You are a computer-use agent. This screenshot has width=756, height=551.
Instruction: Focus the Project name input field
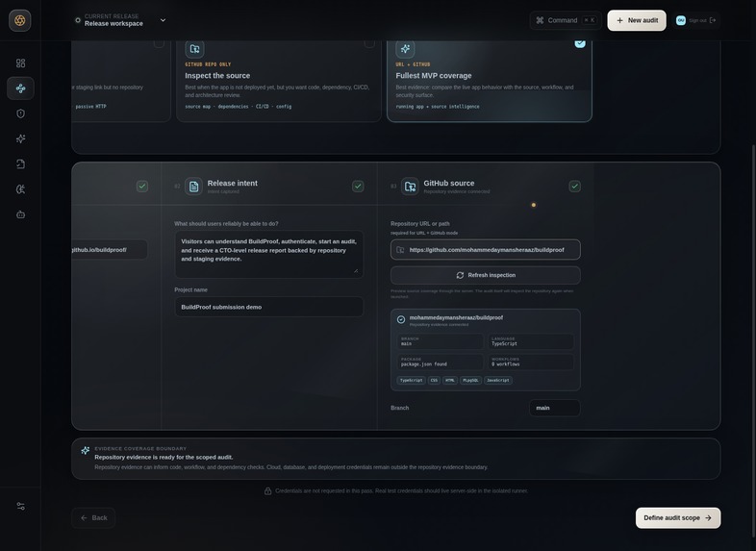pyautogui.click(x=269, y=307)
